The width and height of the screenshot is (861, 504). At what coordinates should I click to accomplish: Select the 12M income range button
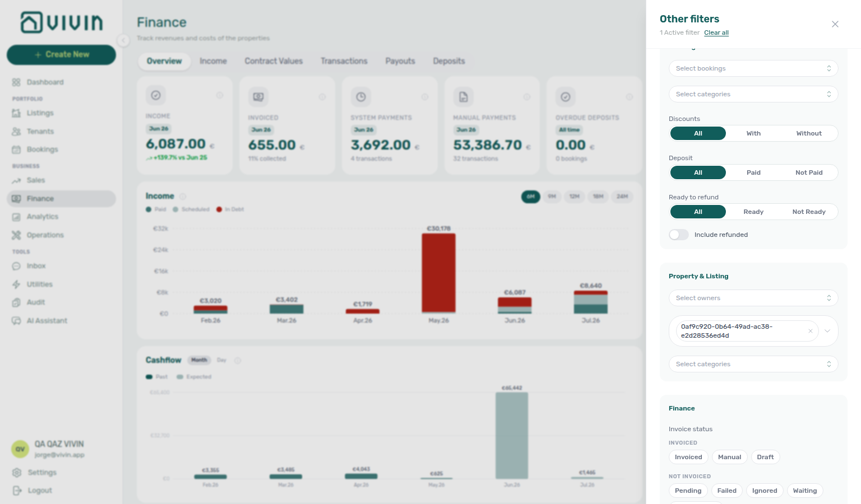pyautogui.click(x=575, y=197)
